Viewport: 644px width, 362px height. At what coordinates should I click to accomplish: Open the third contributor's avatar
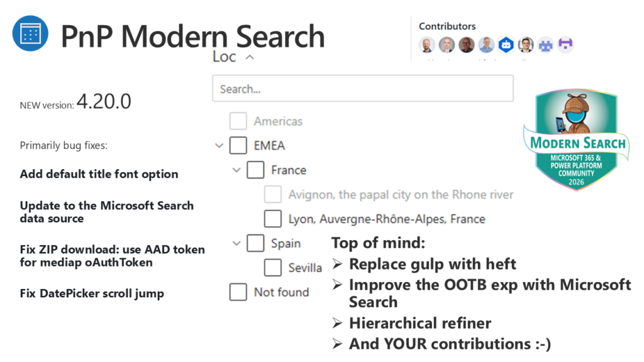(x=466, y=45)
